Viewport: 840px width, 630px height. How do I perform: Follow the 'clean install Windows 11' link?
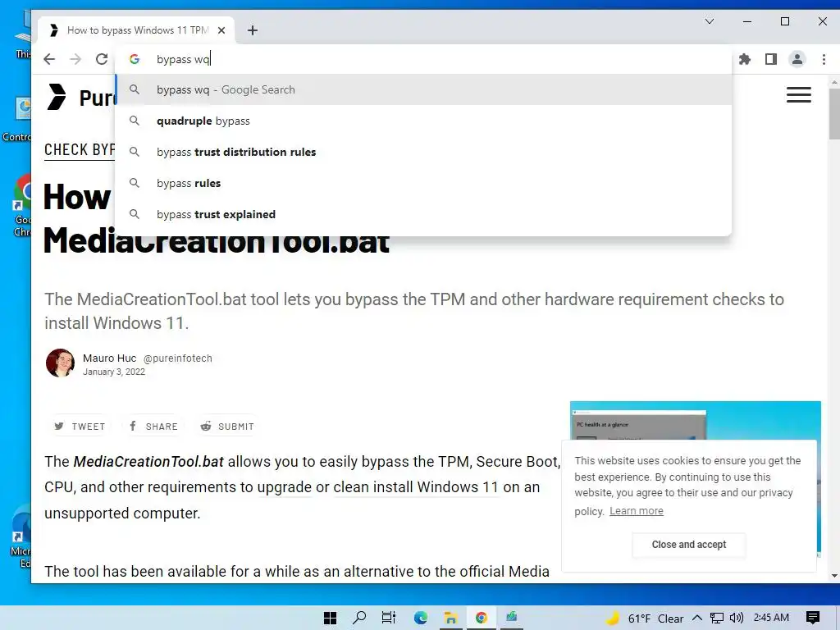tap(416, 487)
